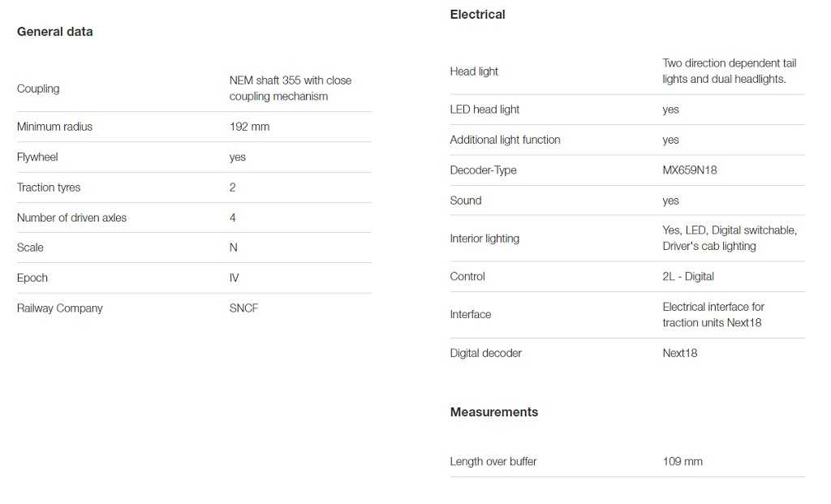831x504 pixels.
Task: Select the Electrical section heading
Action: pos(477,15)
